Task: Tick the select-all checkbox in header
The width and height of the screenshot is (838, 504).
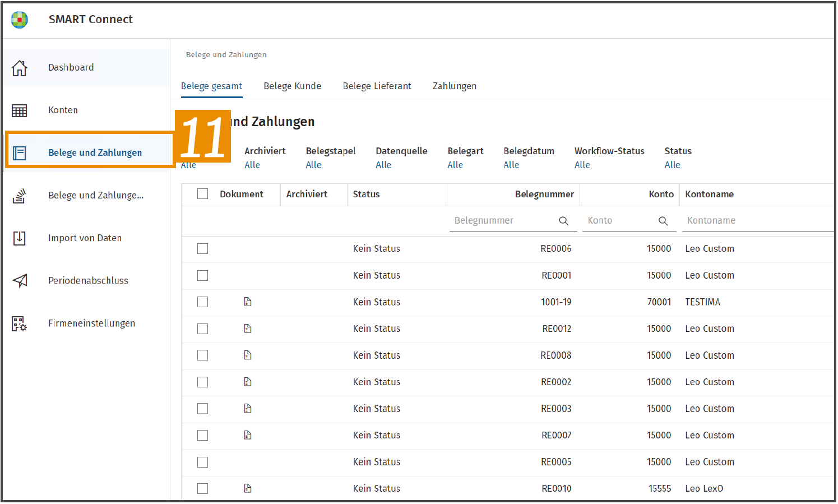Action: [x=203, y=194]
